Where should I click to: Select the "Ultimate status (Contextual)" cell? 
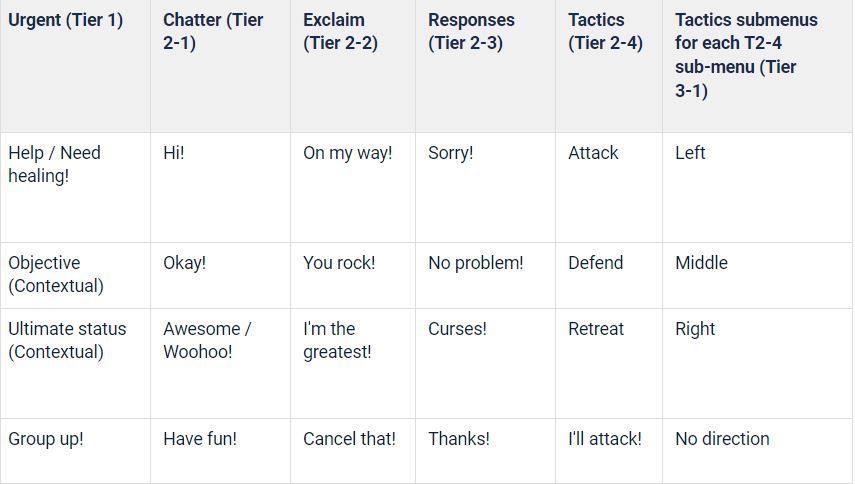tap(67, 340)
